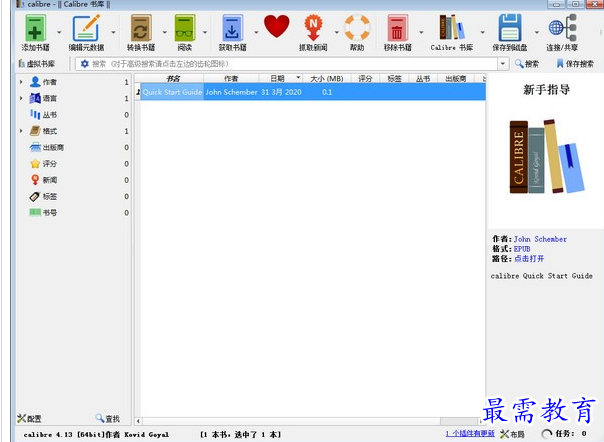Image resolution: width=604 pixels, height=442 pixels.
Task: Open the dropdown arrow next to Add books
Action: tap(59, 32)
